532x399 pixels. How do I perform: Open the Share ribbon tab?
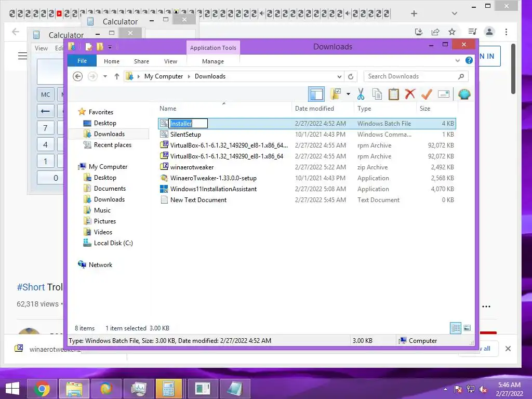tap(141, 61)
